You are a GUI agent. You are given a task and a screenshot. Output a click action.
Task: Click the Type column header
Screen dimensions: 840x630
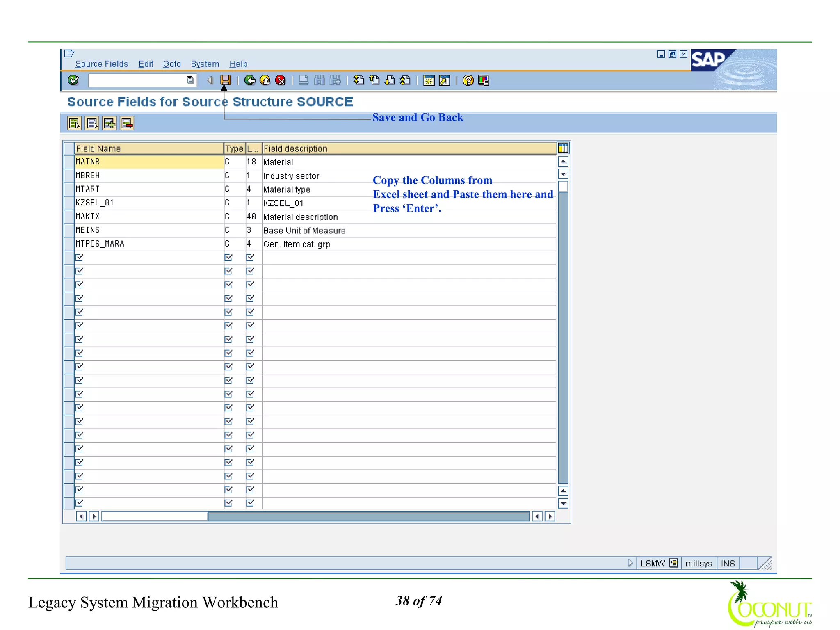[x=234, y=148]
